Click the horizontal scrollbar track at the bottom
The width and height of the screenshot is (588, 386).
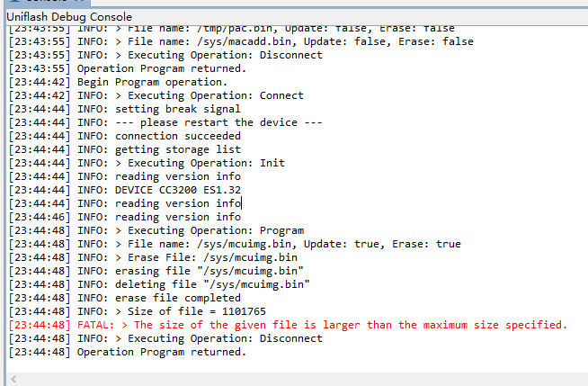297,379
